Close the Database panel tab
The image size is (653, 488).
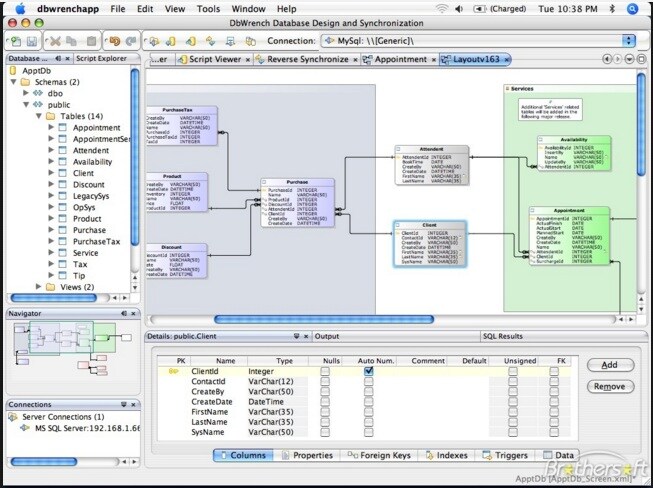tap(67, 59)
